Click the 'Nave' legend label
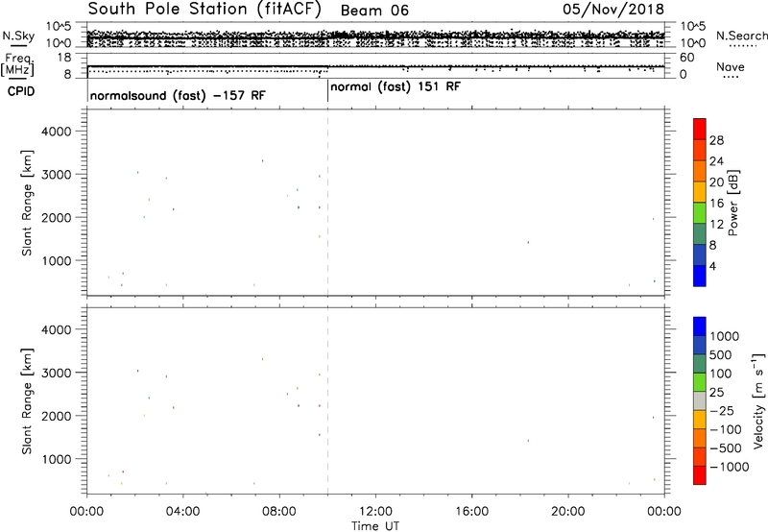Viewport: 768px width, 532px height. tap(731, 66)
